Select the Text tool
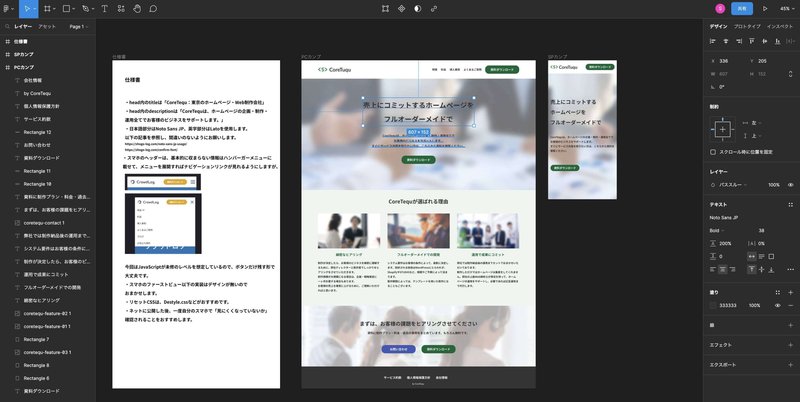800x402 pixels. 105,9
